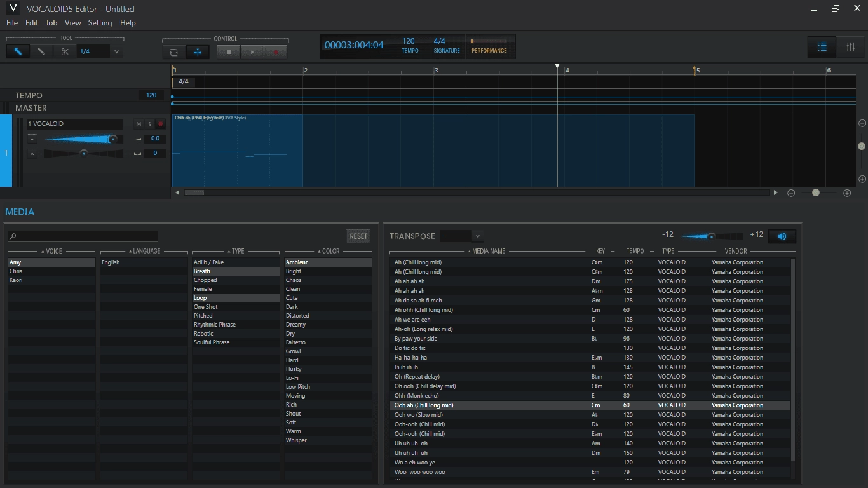
Task: Arm record on VOCALOID track
Action: (x=160, y=124)
